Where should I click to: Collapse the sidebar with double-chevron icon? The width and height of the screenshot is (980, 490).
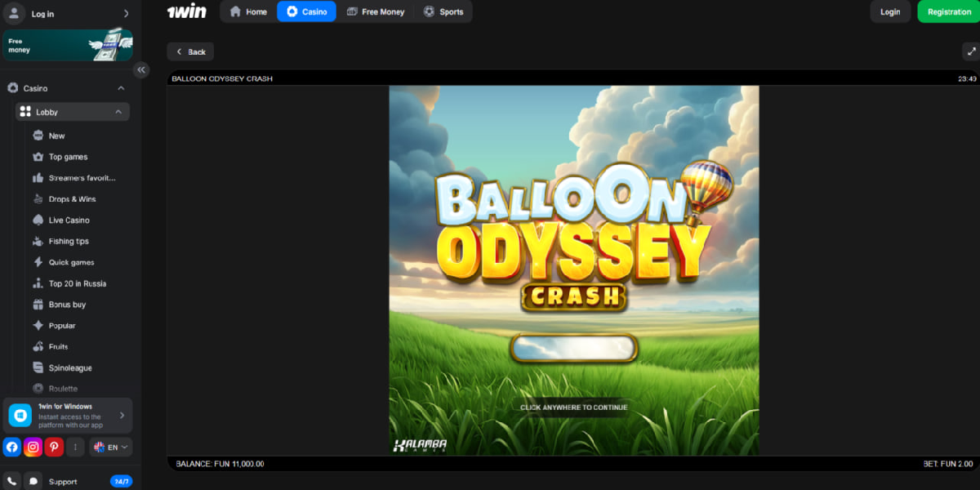click(141, 70)
